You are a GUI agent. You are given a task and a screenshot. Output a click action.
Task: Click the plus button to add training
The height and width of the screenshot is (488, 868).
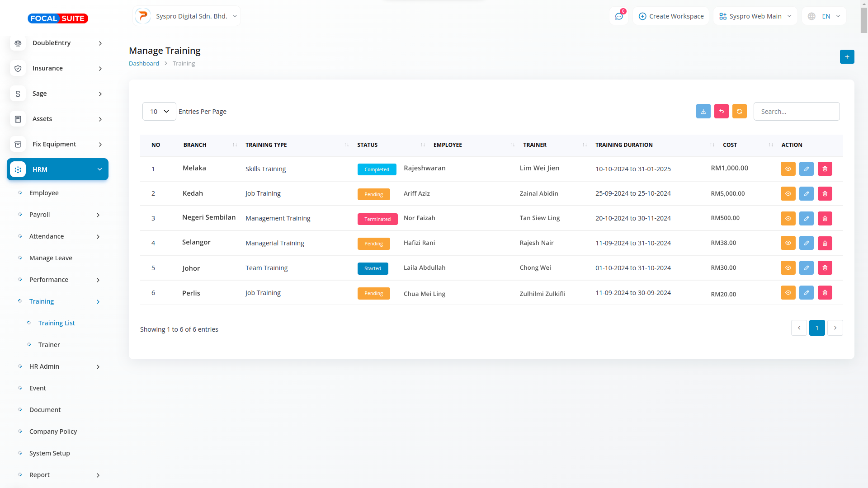coord(847,56)
